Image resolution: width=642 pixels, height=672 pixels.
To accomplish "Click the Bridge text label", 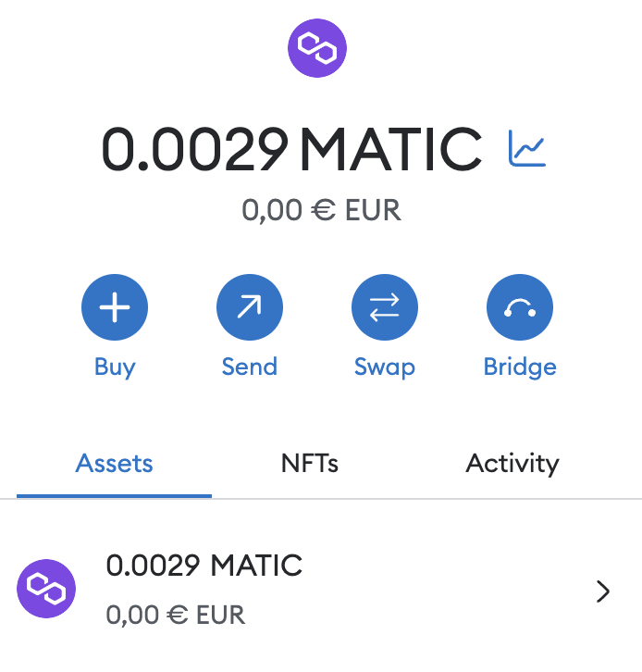I will click(520, 367).
